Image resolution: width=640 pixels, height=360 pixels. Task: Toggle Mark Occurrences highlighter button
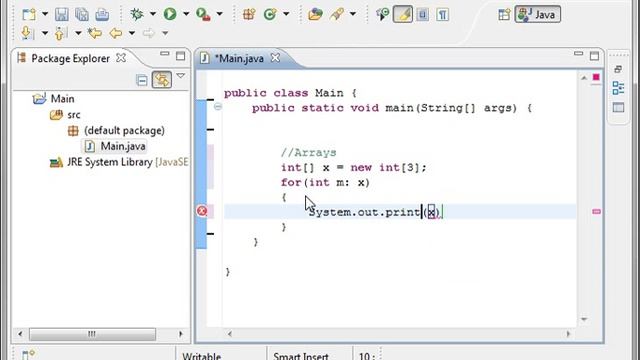click(x=403, y=14)
